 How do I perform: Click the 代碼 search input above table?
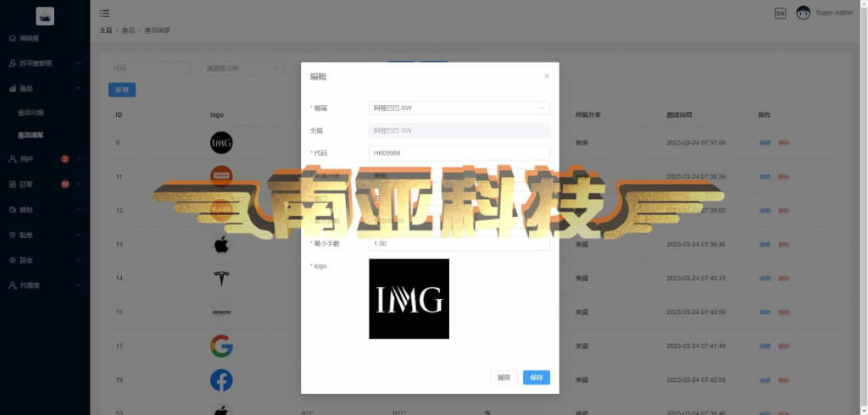[x=149, y=68]
